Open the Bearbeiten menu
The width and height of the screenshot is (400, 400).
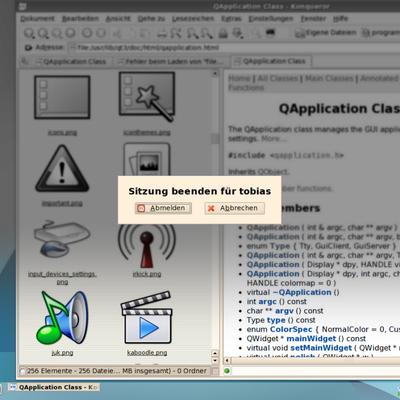[80, 19]
